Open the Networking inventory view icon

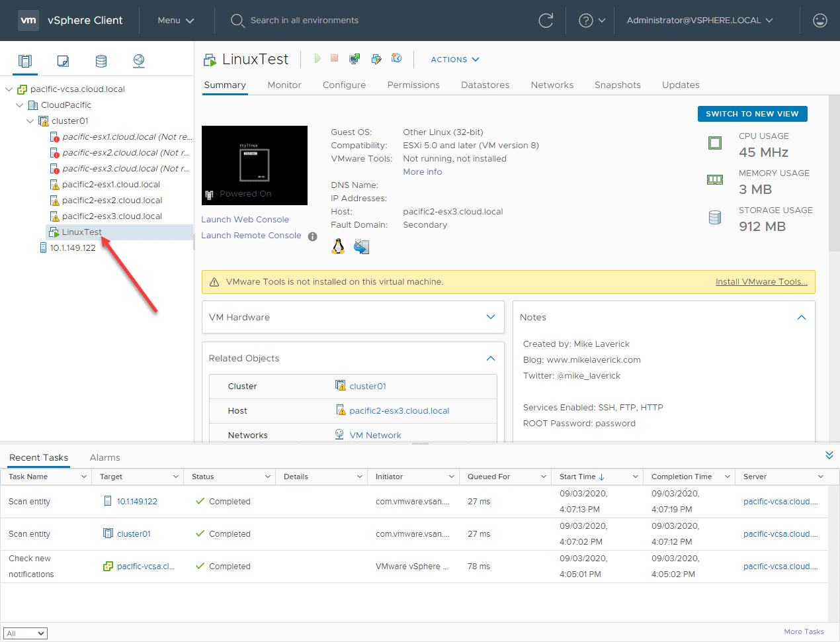[139, 61]
